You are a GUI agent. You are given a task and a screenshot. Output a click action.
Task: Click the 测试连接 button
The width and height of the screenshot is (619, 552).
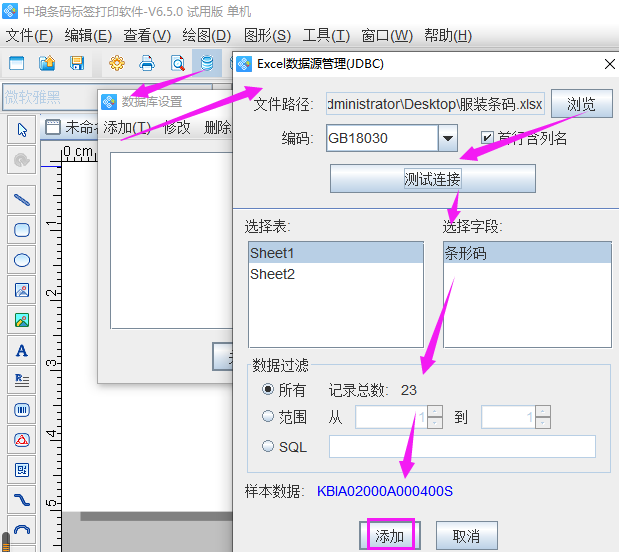(x=433, y=179)
